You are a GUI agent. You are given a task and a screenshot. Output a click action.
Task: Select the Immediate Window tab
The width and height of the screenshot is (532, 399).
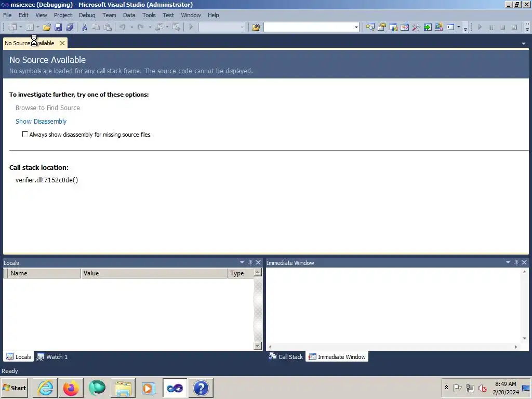pyautogui.click(x=337, y=356)
